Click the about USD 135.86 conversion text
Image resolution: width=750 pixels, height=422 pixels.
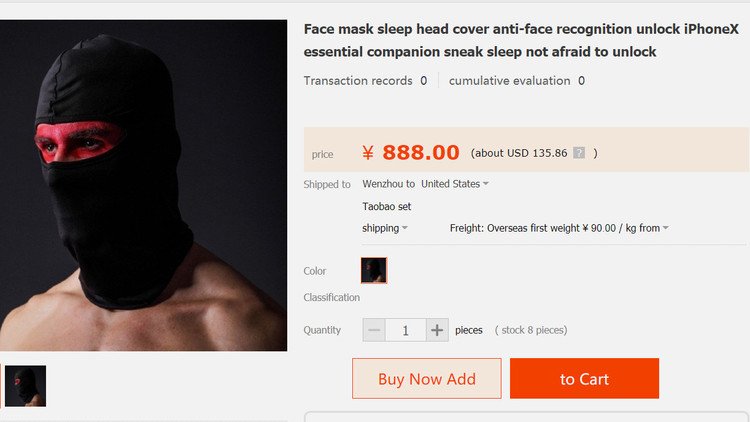pos(518,154)
